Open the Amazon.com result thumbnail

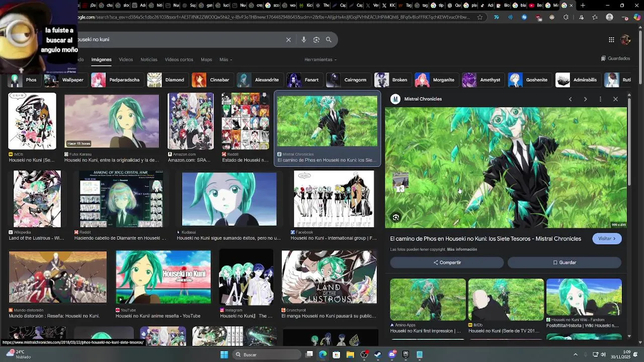click(x=191, y=121)
